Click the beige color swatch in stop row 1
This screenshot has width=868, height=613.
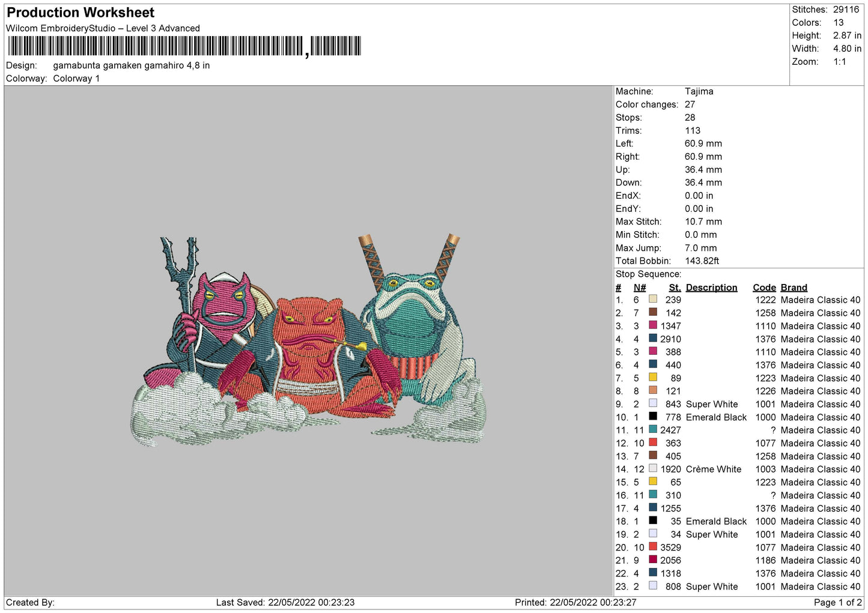tap(653, 299)
